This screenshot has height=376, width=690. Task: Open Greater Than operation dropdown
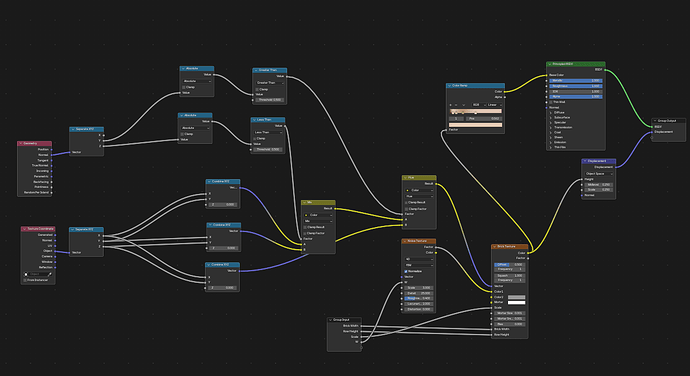270,83
